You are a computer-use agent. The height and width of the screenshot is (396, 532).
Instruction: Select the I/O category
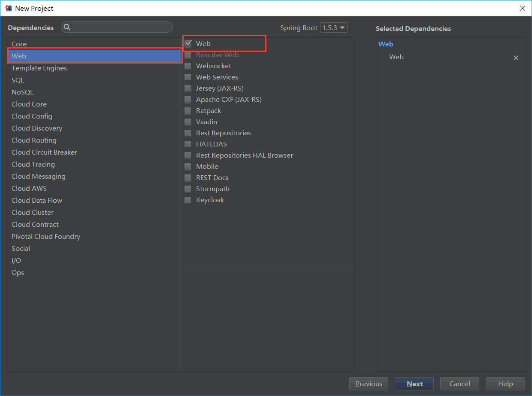(x=94, y=260)
